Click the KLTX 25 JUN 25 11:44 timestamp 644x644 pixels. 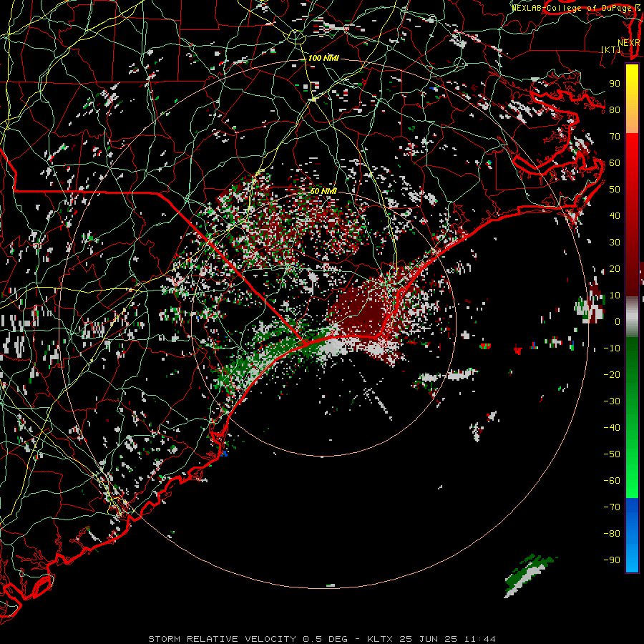[431, 639]
